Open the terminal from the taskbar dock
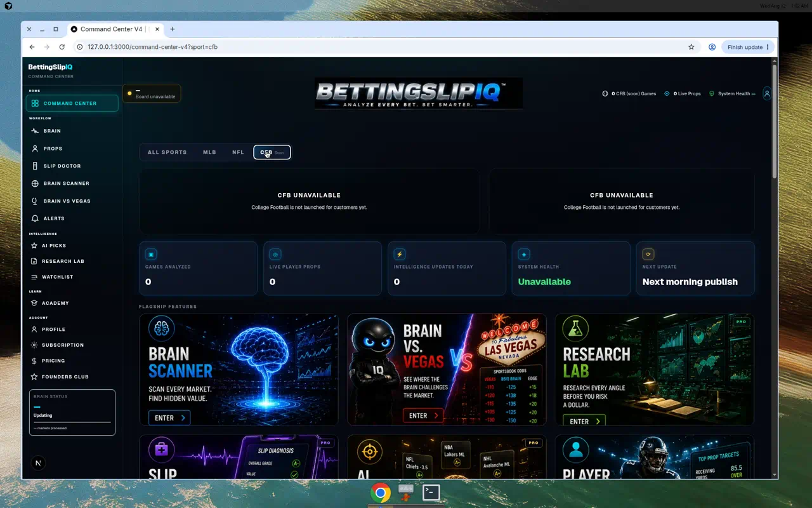Image resolution: width=812 pixels, height=508 pixels. (431, 493)
